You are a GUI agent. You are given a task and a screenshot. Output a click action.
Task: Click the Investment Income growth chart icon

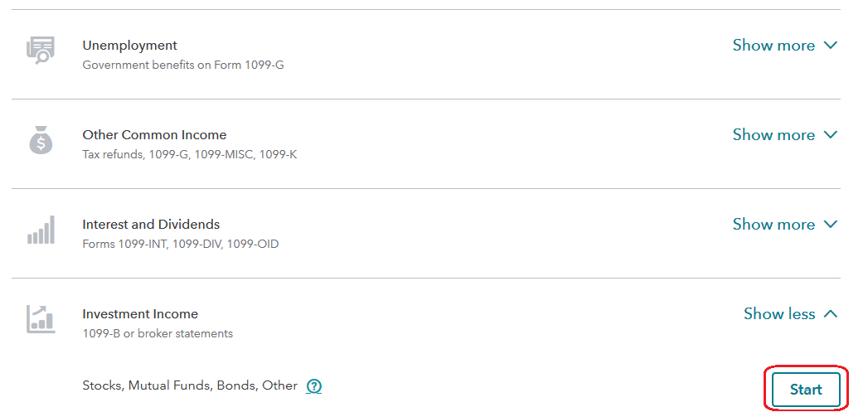(41, 319)
